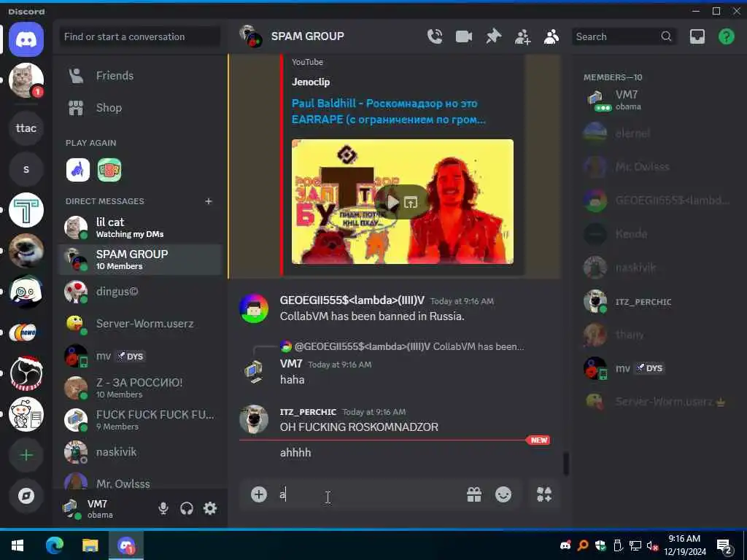The image size is (747, 560).
Task: Open the server labeled s
Action: pyautogui.click(x=26, y=169)
